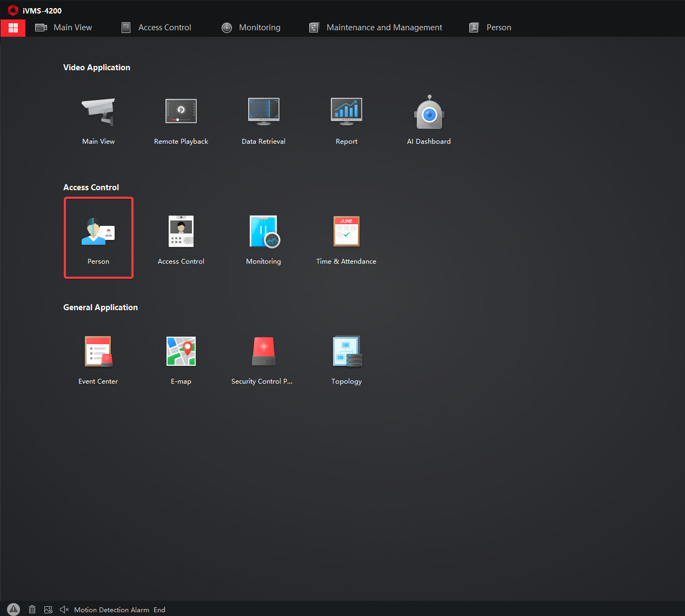The width and height of the screenshot is (685, 616).
Task: Open Security Control Panel siren icon
Action: (263, 352)
